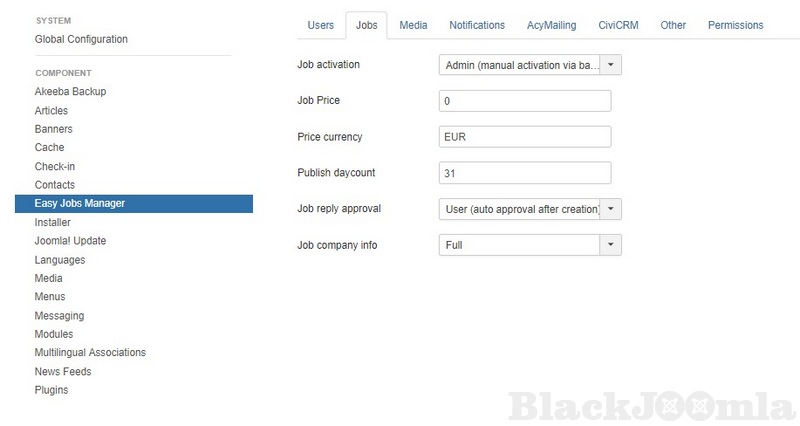
Task: Open the Permissions tab
Action: (x=735, y=25)
